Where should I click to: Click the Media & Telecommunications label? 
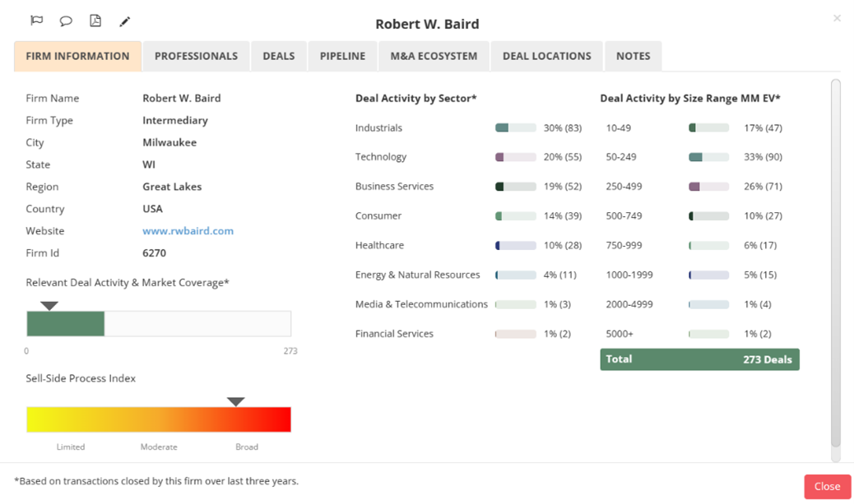click(x=421, y=304)
